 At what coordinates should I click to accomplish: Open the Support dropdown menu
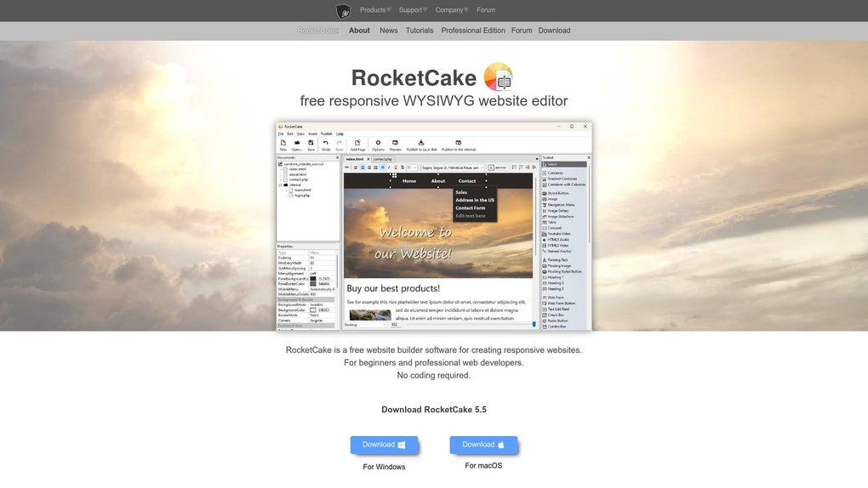tap(413, 10)
